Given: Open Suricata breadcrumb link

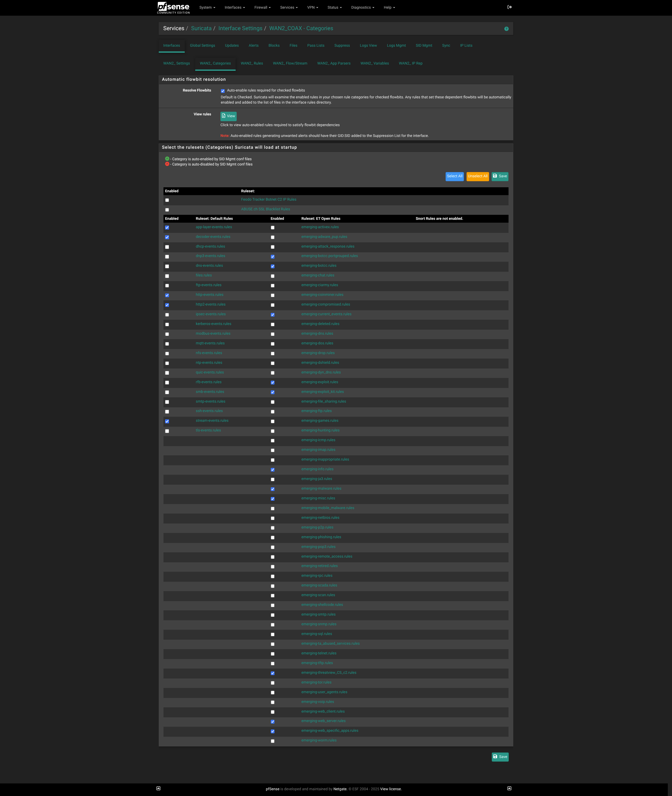Looking at the screenshot, I should tap(201, 29).
